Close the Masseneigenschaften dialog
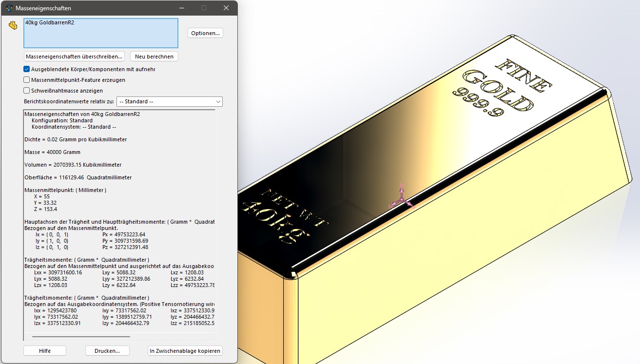The image size is (640, 364). click(226, 8)
